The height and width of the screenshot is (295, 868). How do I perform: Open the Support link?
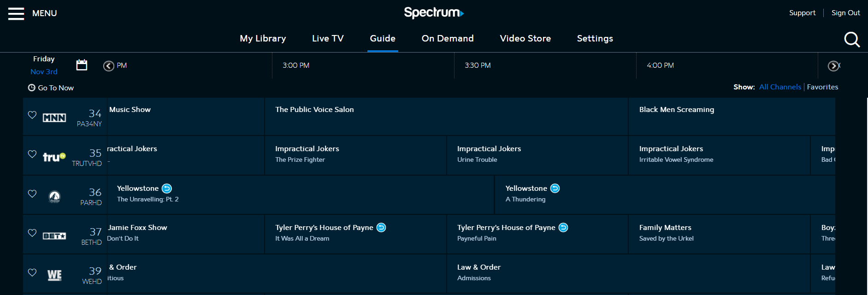(x=802, y=13)
